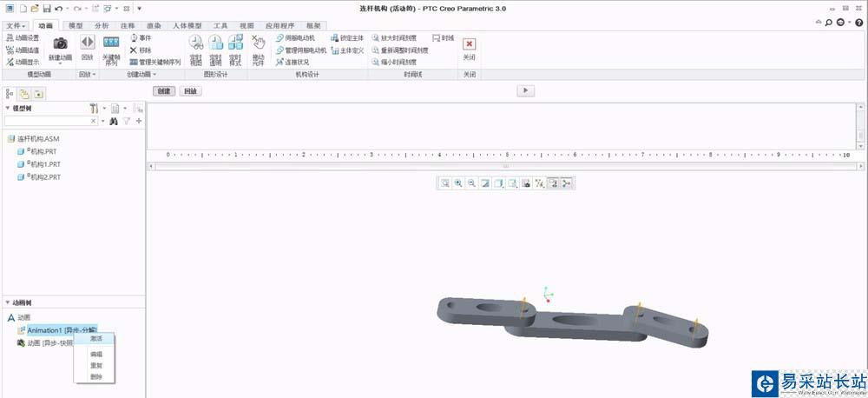The height and width of the screenshot is (398, 868).
Task: Switch to the 工具 ribbon tab
Action: (x=220, y=25)
